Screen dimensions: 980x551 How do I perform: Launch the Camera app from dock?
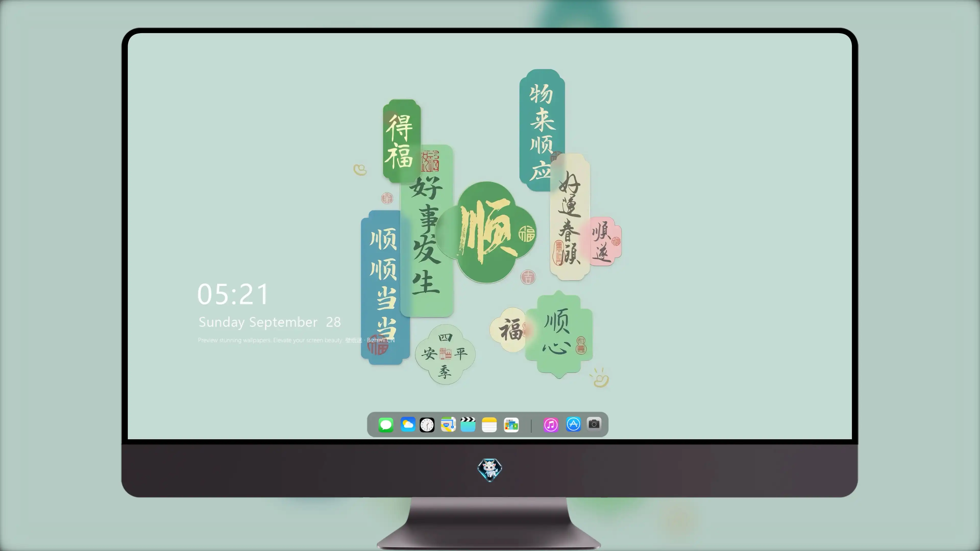[x=594, y=424]
